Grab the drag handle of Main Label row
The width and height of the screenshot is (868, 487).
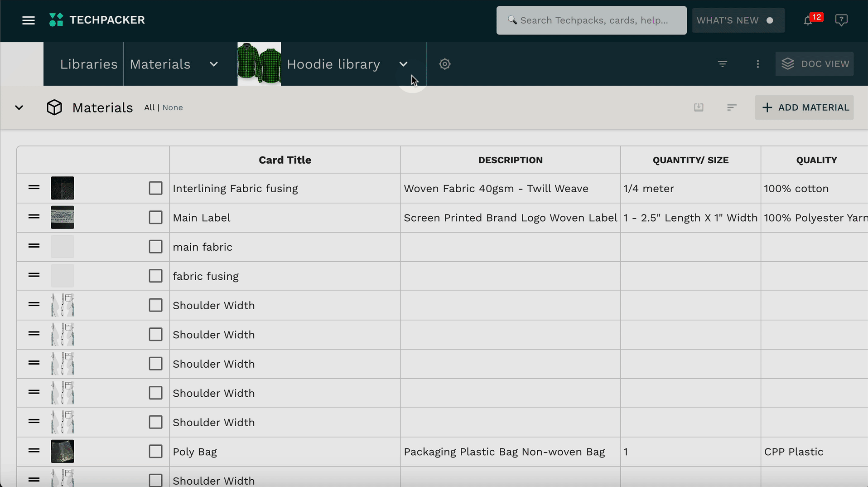(x=34, y=217)
